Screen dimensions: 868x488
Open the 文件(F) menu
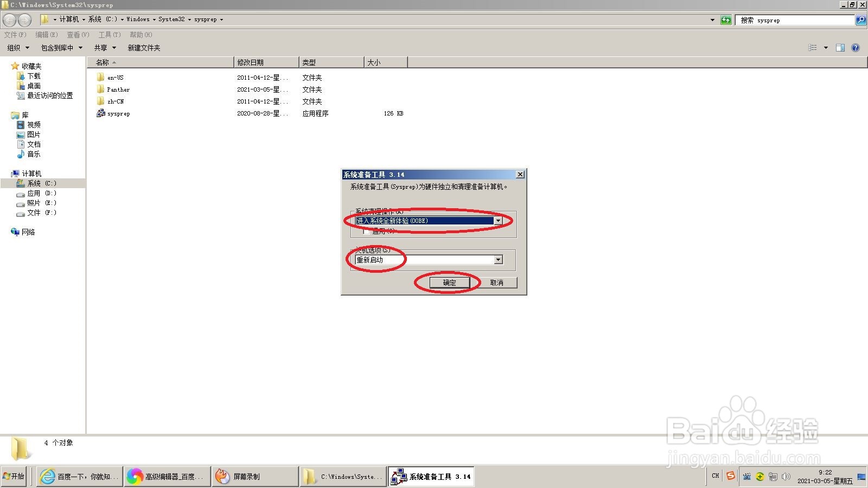pyautogui.click(x=15, y=35)
